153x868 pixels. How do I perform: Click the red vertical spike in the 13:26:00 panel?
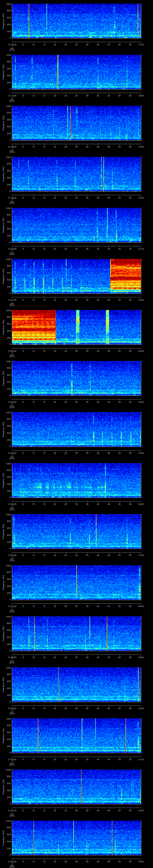[96, 530]
